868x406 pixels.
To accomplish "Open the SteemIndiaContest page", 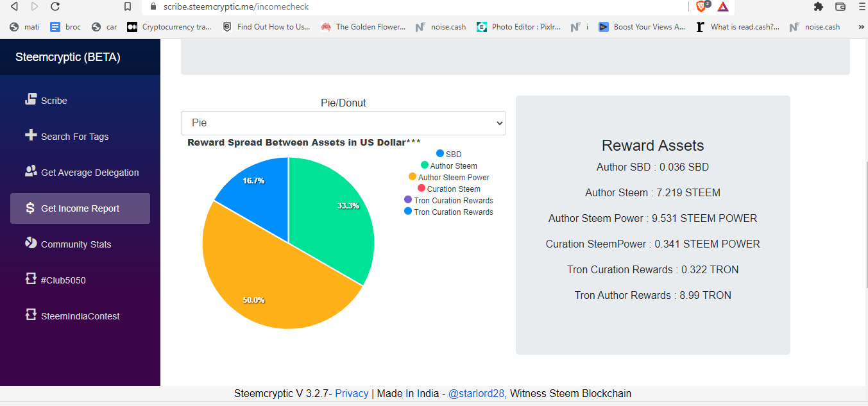I will click(80, 316).
